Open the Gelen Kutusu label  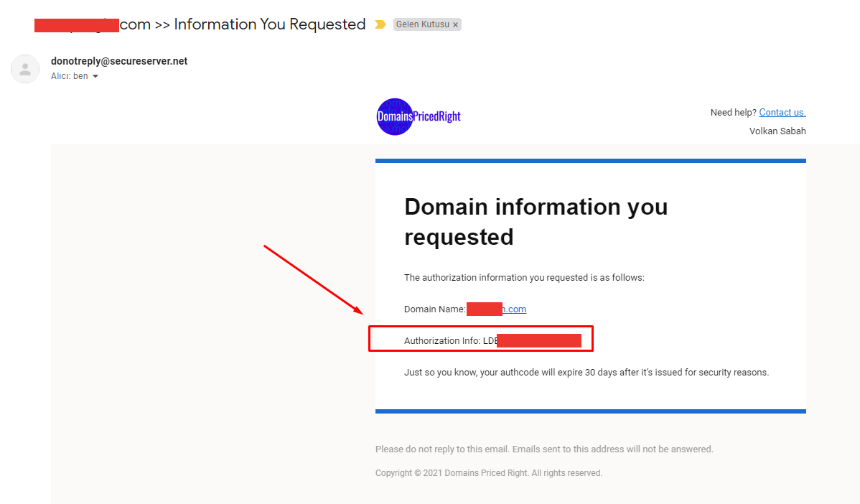(422, 24)
